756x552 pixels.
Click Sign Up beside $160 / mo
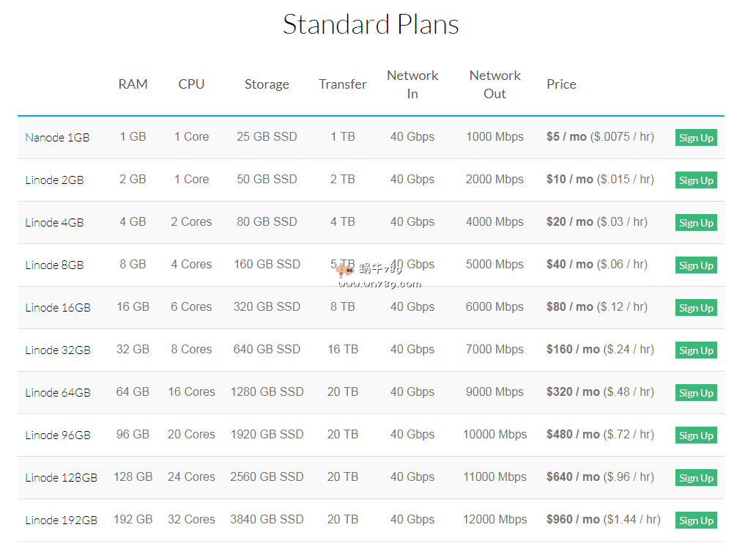(x=695, y=350)
